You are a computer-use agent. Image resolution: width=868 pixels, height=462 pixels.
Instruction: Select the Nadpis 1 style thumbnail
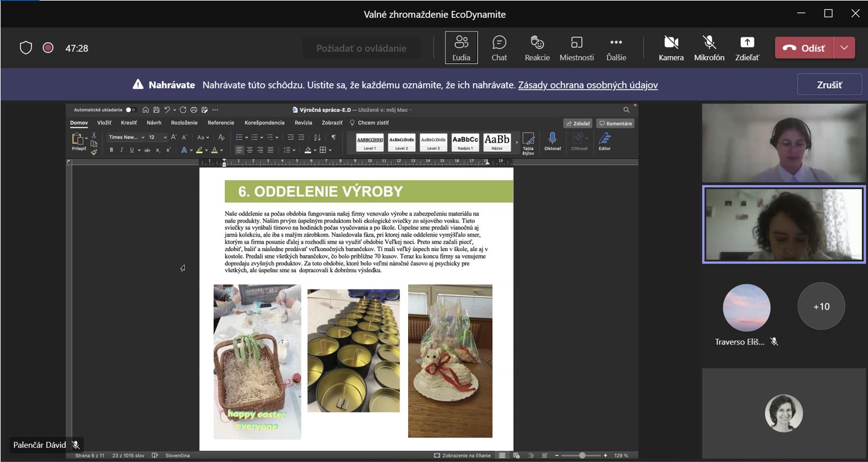point(465,142)
